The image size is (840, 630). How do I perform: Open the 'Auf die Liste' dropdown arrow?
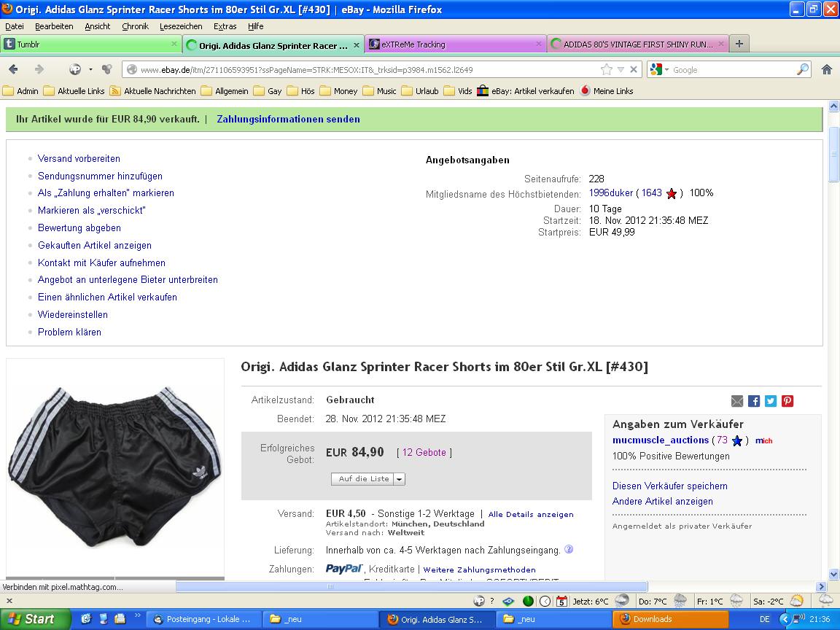click(x=399, y=479)
